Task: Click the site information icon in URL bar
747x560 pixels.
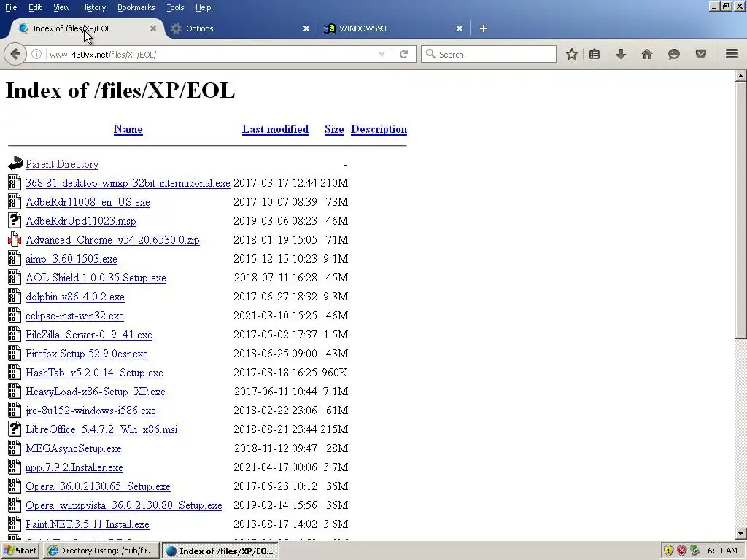Action: (x=36, y=54)
